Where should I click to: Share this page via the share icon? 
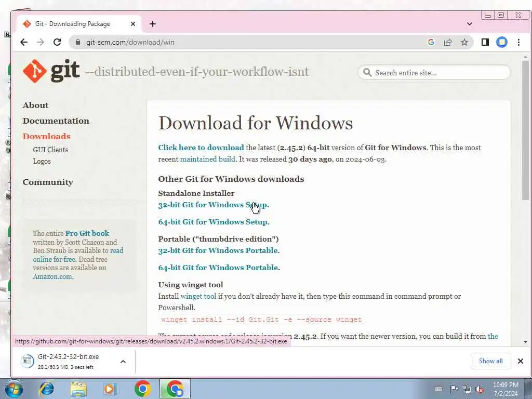(x=448, y=42)
